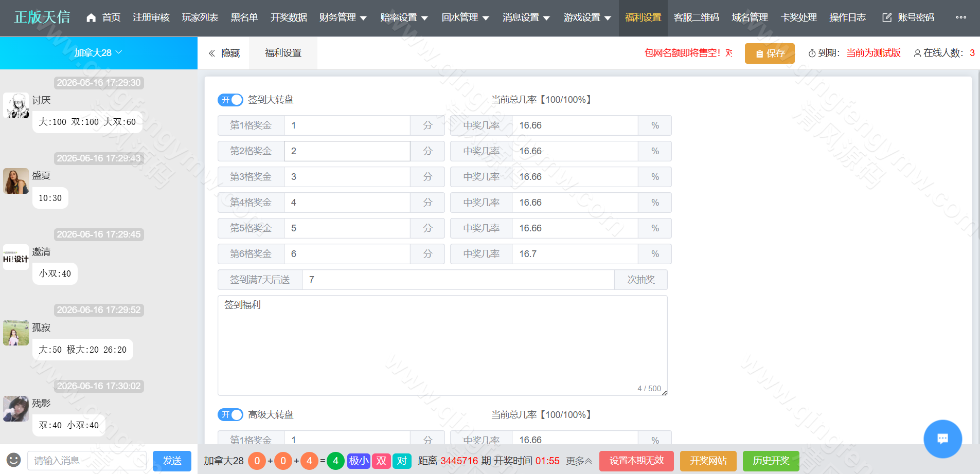
Task: Expand the 财务管理 dropdown menu
Action: click(343, 17)
